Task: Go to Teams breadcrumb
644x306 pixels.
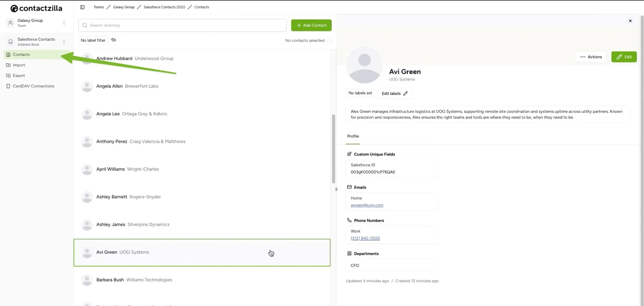Action: click(99, 7)
